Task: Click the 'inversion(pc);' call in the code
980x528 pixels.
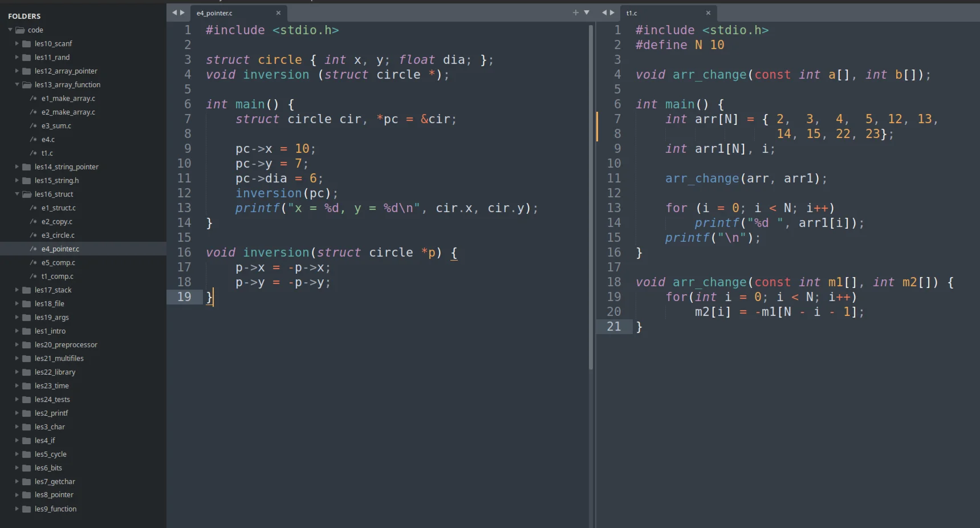Action: pyautogui.click(x=287, y=193)
